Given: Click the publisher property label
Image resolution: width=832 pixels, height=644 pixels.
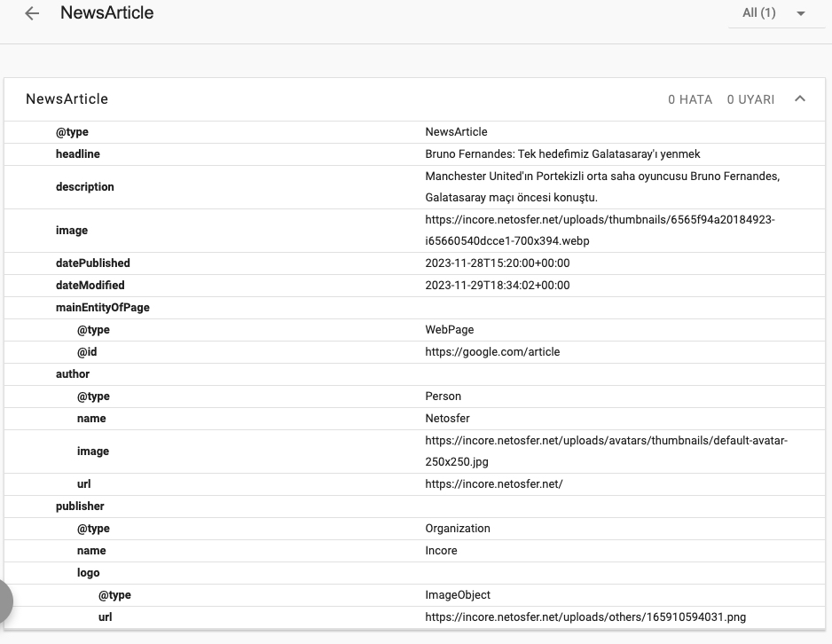Looking at the screenshot, I should [x=80, y=507].
